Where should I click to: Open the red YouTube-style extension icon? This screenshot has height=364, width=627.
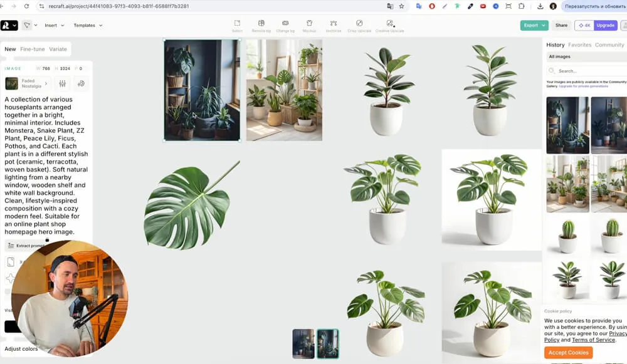pos(483,6)
